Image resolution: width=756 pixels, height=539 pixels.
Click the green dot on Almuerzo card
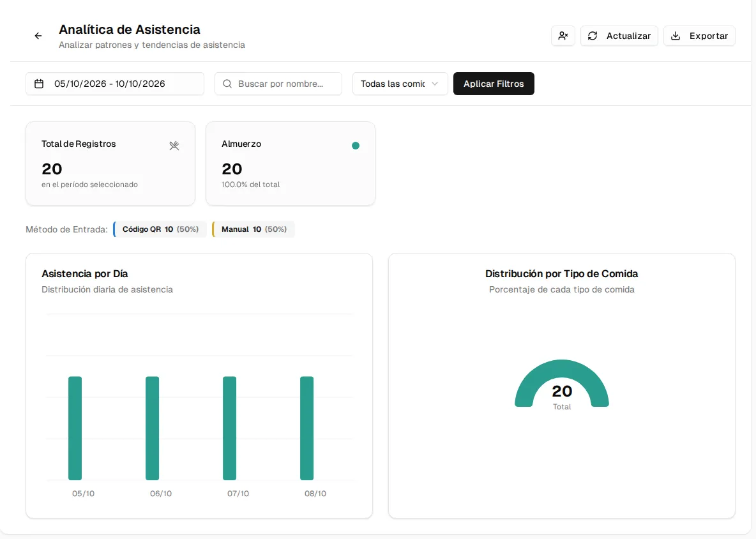(x=356, y=146)
